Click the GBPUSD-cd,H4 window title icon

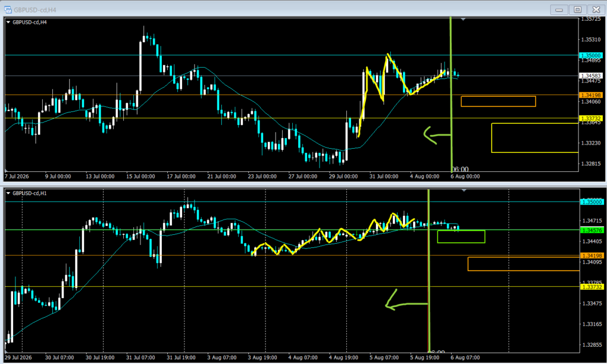pos(8,9)
